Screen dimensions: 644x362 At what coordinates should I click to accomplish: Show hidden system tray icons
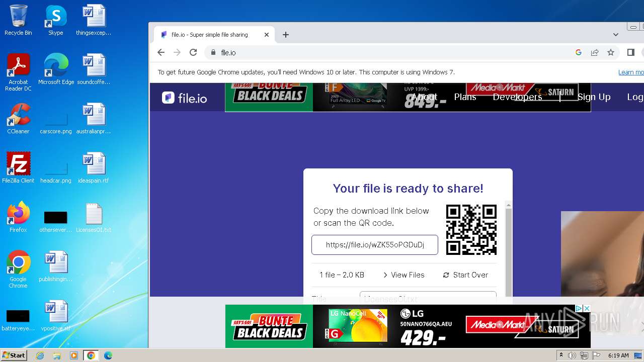(x=561, y=355)
